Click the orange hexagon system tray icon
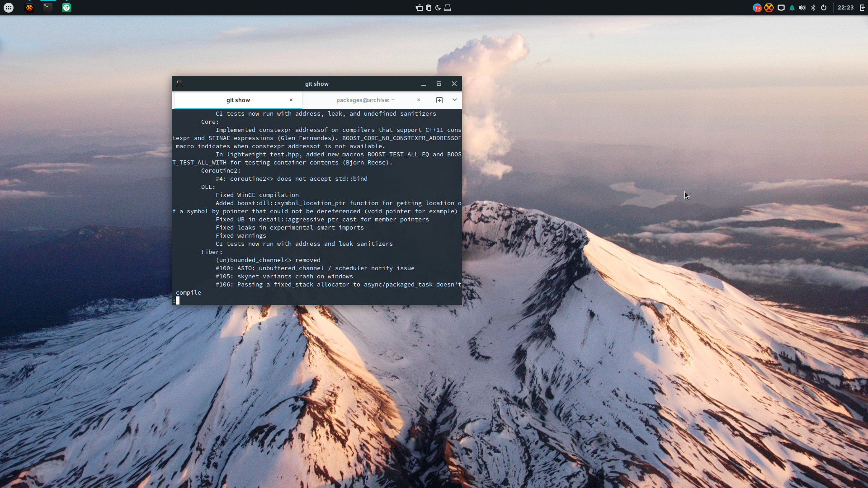 click(x=769, y=8)
